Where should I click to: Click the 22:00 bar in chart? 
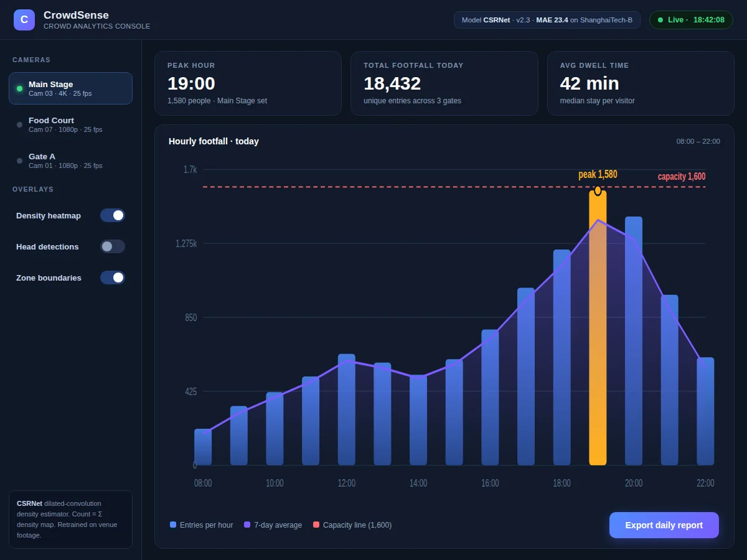(x=705, y=411)
